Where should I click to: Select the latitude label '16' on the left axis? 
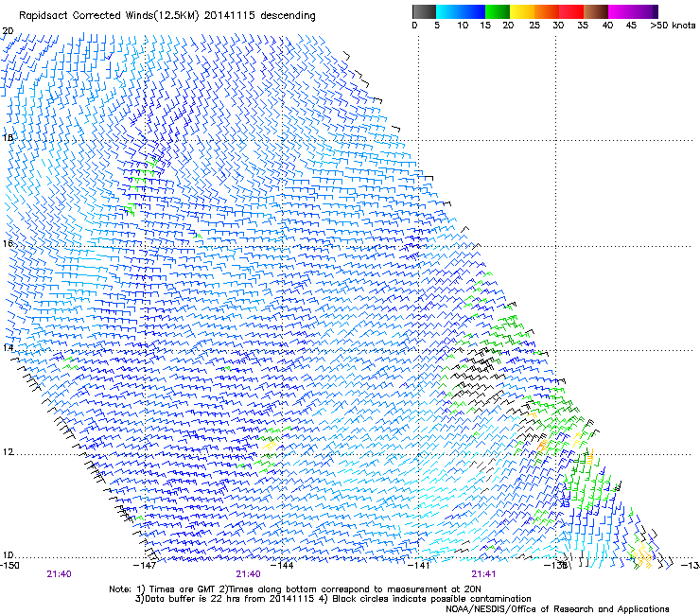(x=8, y=243)
